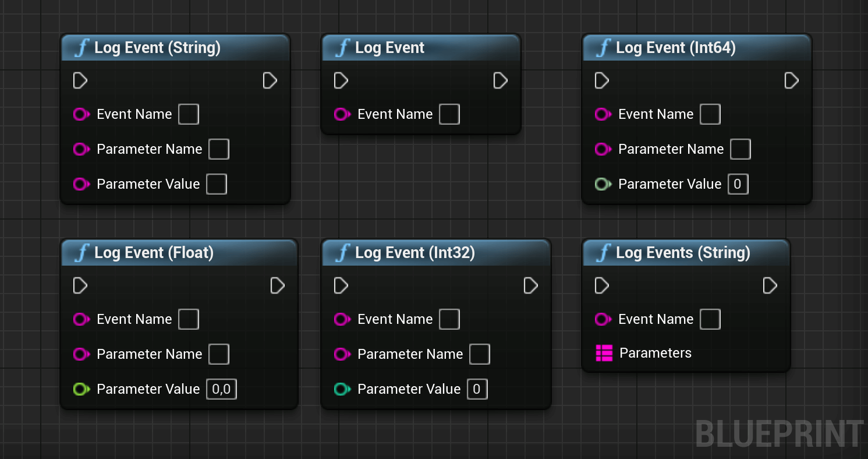868x459 pixels.
Task: Click output exec pin on Log Event (Int32)
Action: [x=531, y=285]
